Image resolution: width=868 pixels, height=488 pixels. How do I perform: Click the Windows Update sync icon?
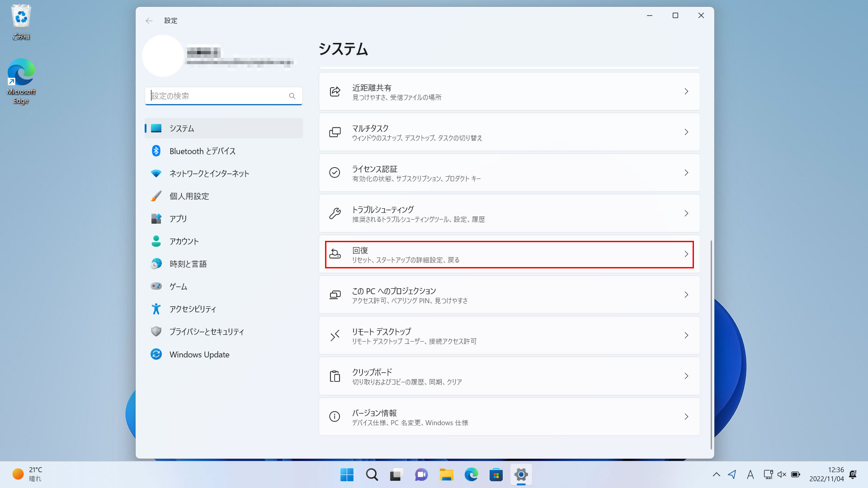click(156, 354)
